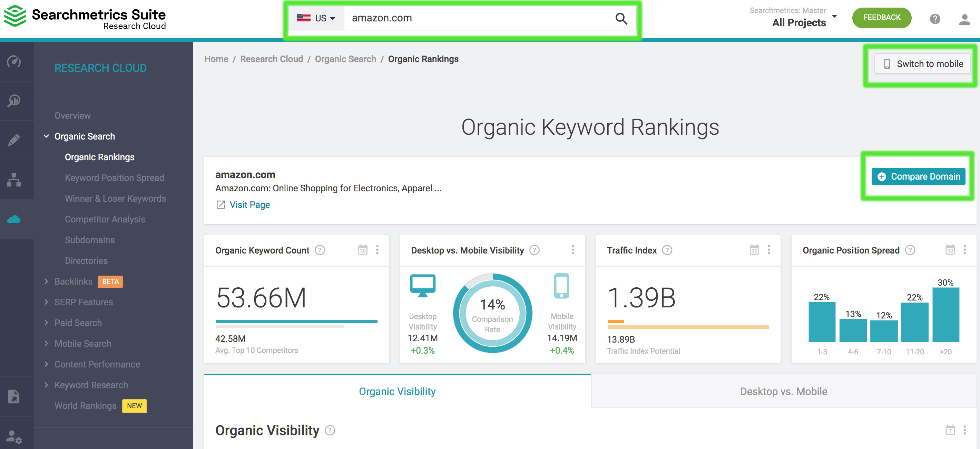Open the reports document sidebar icon

point(14,397)
